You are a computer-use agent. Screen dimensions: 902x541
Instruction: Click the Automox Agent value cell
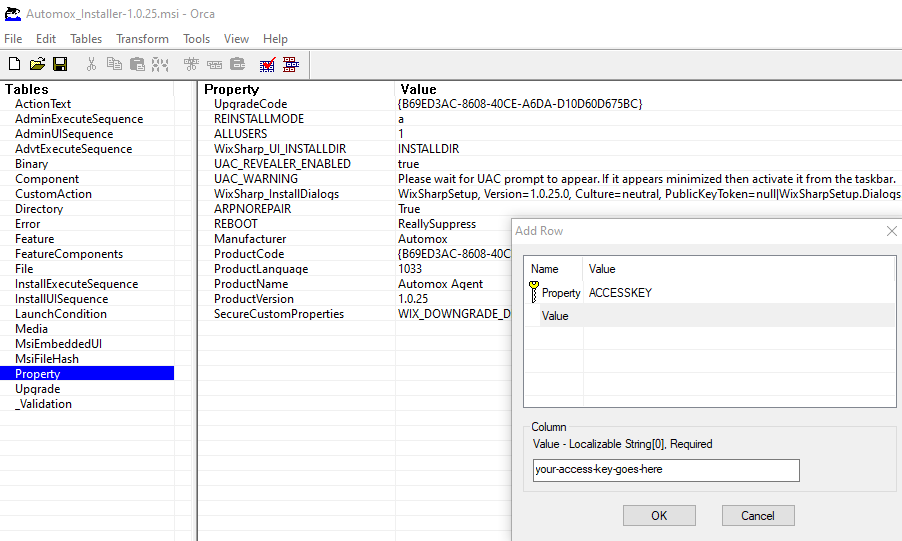point(441,283)
